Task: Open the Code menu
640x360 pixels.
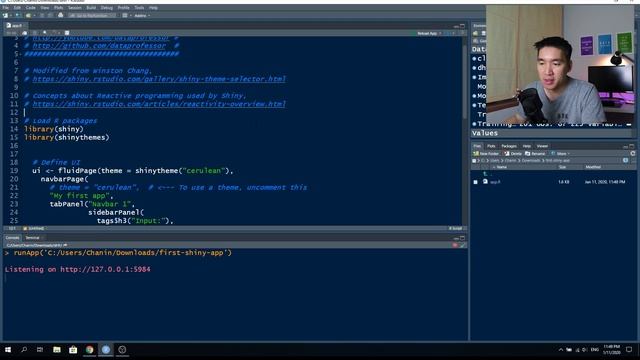Action: [x=31, y=8]
